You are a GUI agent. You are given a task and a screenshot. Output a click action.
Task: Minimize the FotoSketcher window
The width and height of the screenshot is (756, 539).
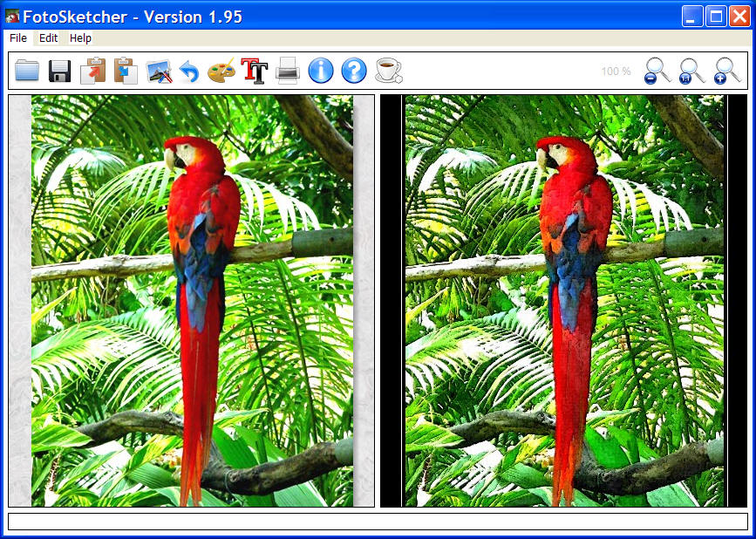click(691, 17)
